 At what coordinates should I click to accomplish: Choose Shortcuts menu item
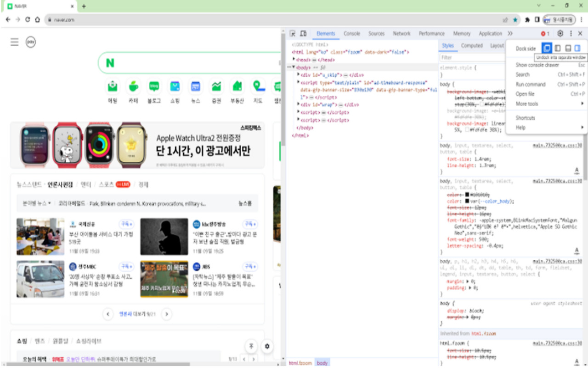(x=547, y=118)
